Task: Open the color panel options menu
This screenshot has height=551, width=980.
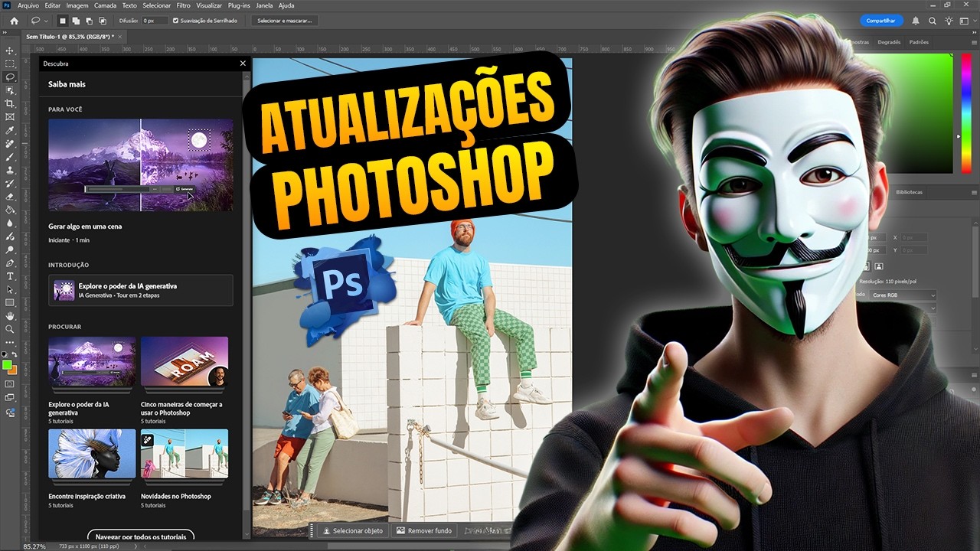Action: [x=973, y=42]
